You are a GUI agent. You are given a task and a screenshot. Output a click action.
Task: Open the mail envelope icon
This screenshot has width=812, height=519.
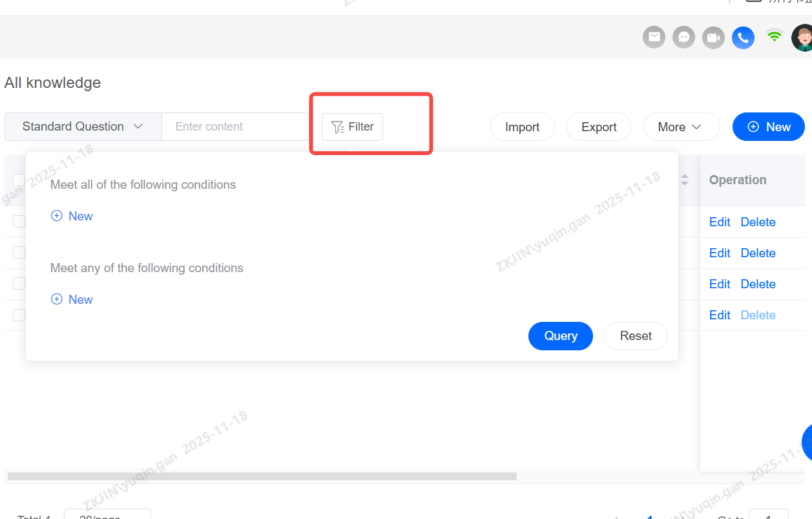click(654, 37)
